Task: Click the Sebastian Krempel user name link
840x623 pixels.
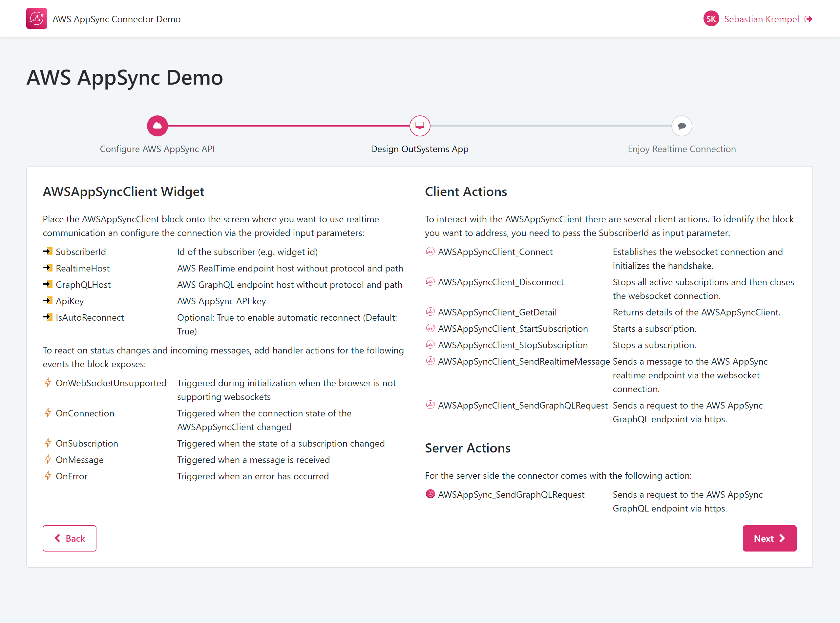Action: (x=761, y=19)
